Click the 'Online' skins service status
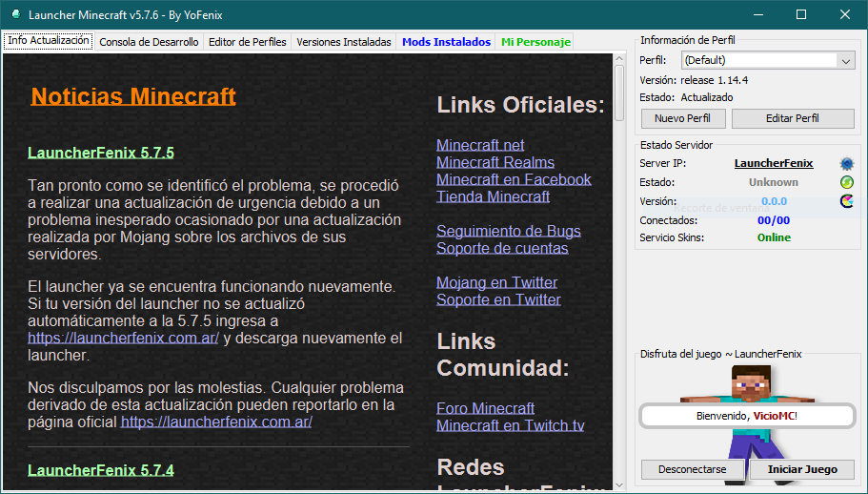This screenshot has height=494, width=868. [774, 237]
